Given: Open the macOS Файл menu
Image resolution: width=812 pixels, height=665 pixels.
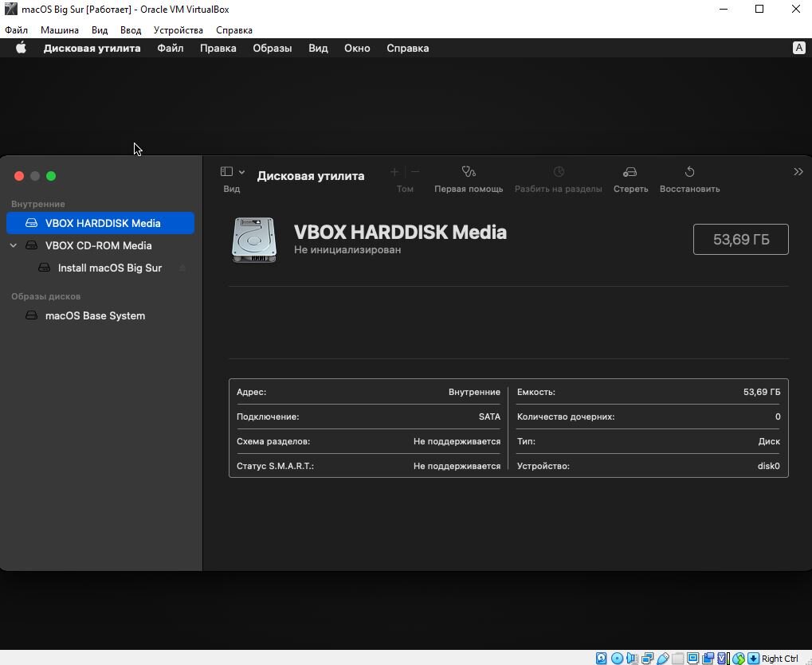Looking at the screenshot, I should click(171, 48).
